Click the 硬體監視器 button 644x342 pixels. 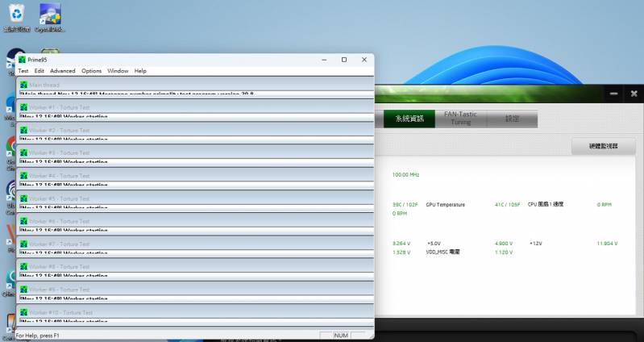(x=603, y=146)
